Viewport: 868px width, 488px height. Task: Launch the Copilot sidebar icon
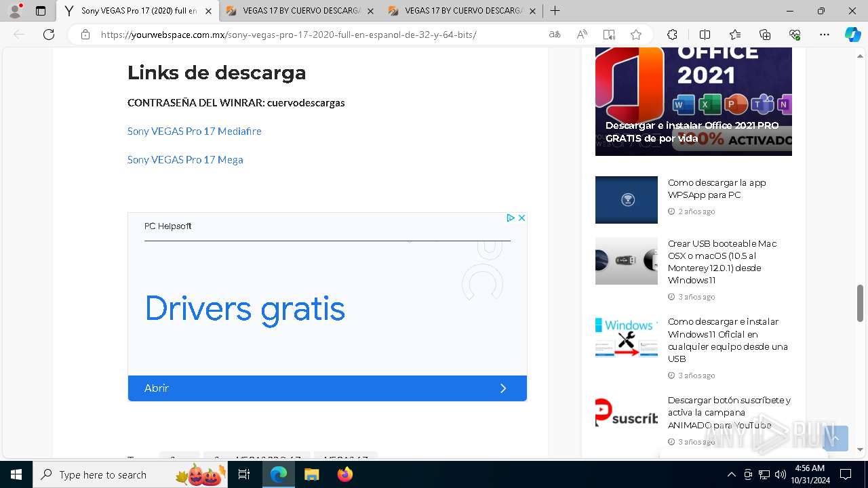[x=852, y=35]
